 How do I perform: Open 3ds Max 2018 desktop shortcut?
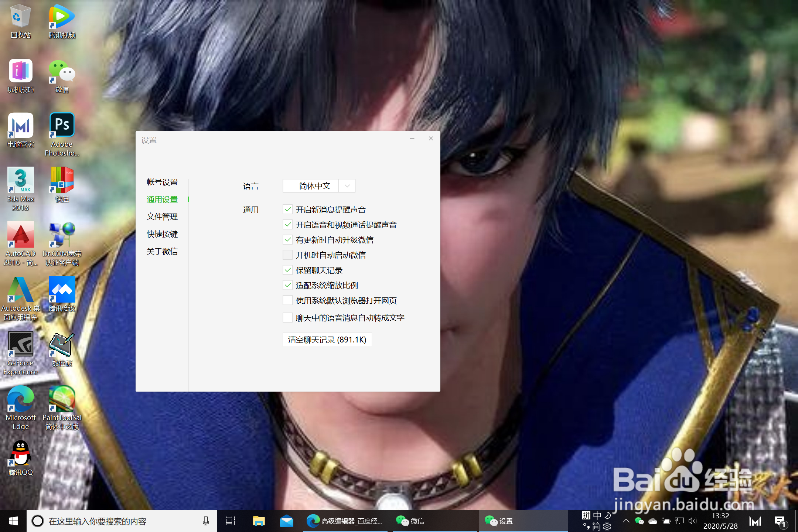(x=20, y=189)
